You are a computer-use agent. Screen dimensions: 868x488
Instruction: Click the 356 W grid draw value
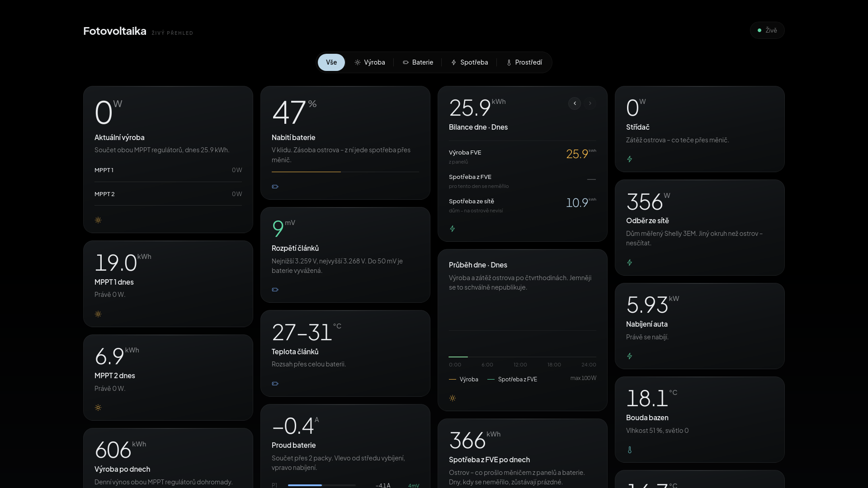648,202
